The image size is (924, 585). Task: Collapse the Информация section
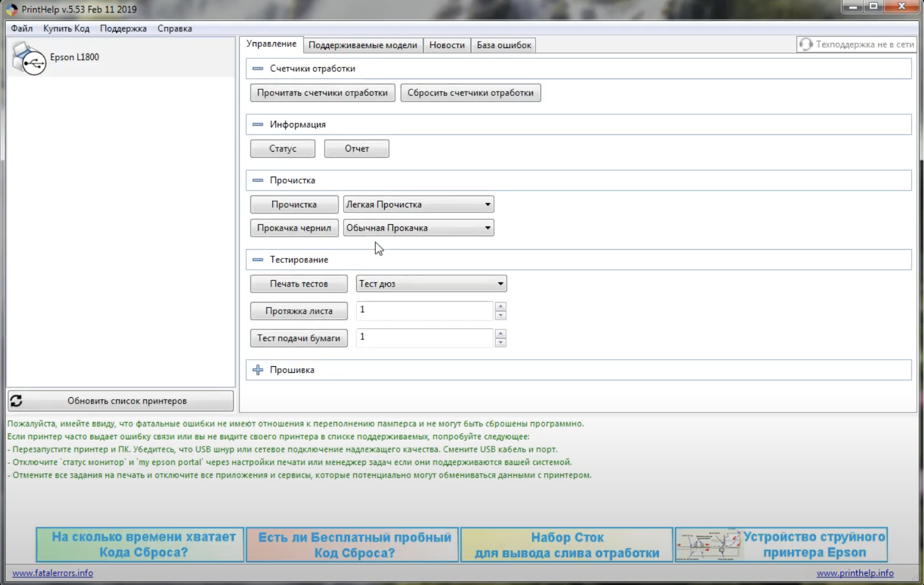click(257, 124)
